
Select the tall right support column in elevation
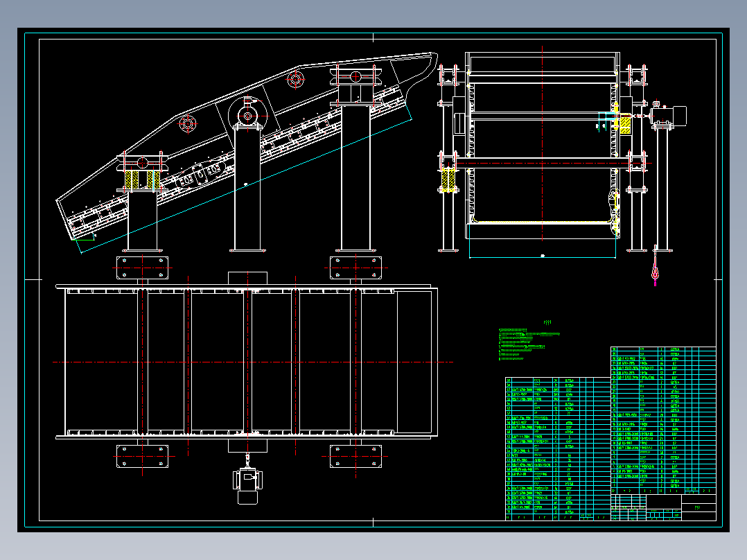click(356, 177)
